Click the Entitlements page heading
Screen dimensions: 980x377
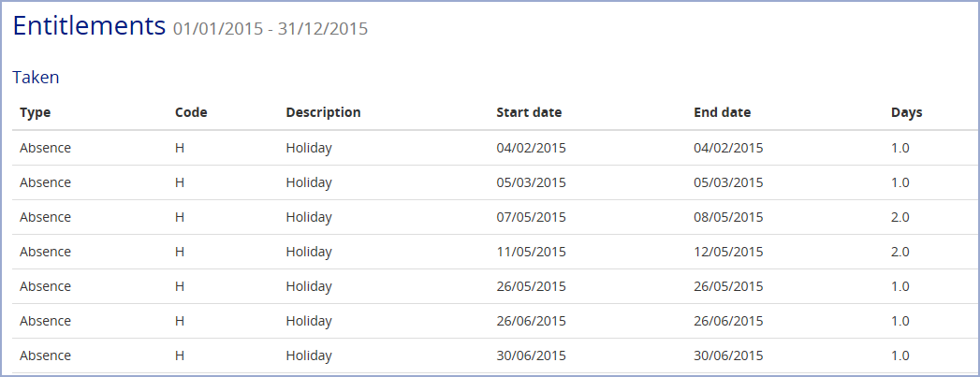coord(89,26)
